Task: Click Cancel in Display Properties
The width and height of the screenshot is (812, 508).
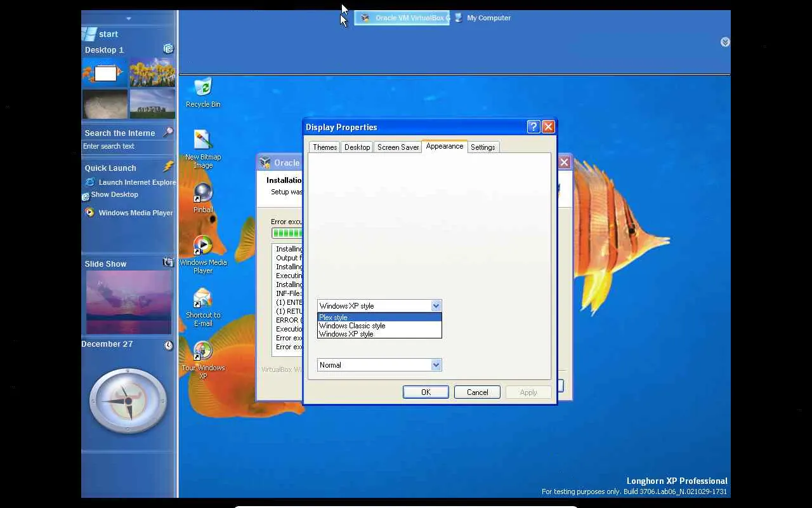Action: coord(478,392)
